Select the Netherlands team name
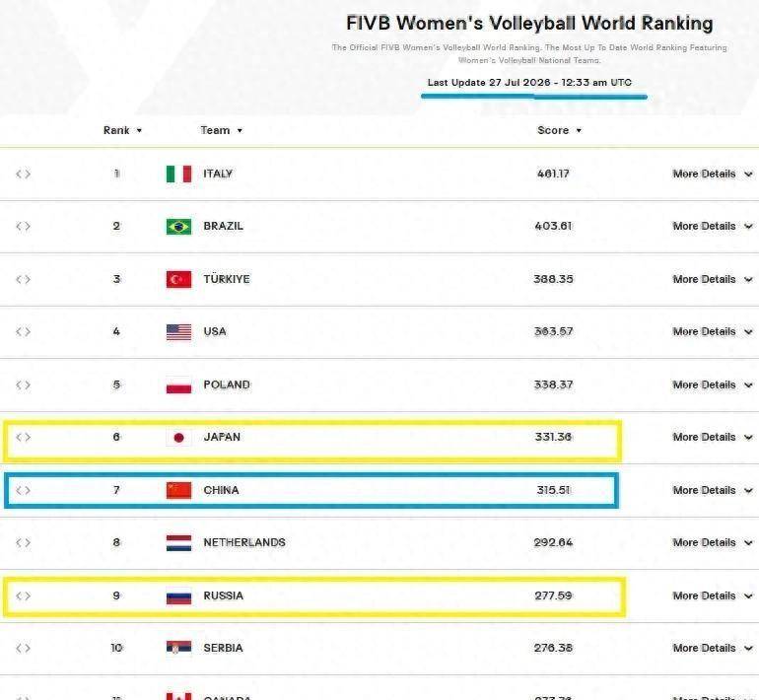The image size is (759, 700). tap(244, 542)
